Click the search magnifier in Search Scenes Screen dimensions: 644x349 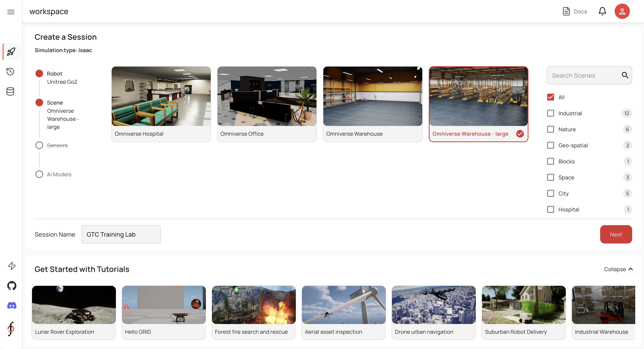click(625, 75)
